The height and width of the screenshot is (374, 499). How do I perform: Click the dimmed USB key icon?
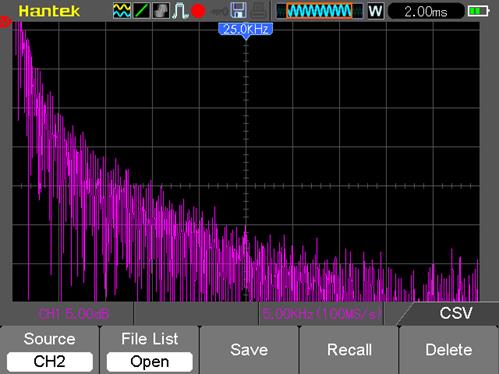[219, 12]
